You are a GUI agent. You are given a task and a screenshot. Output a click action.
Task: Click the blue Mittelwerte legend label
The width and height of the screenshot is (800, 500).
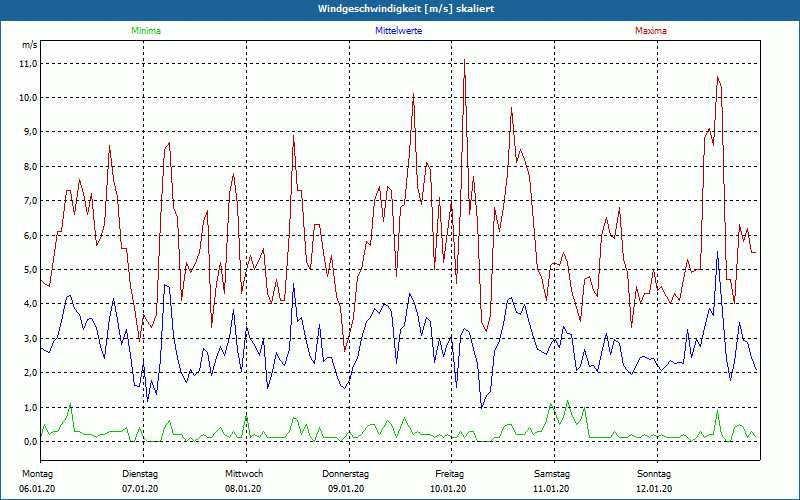398,31
